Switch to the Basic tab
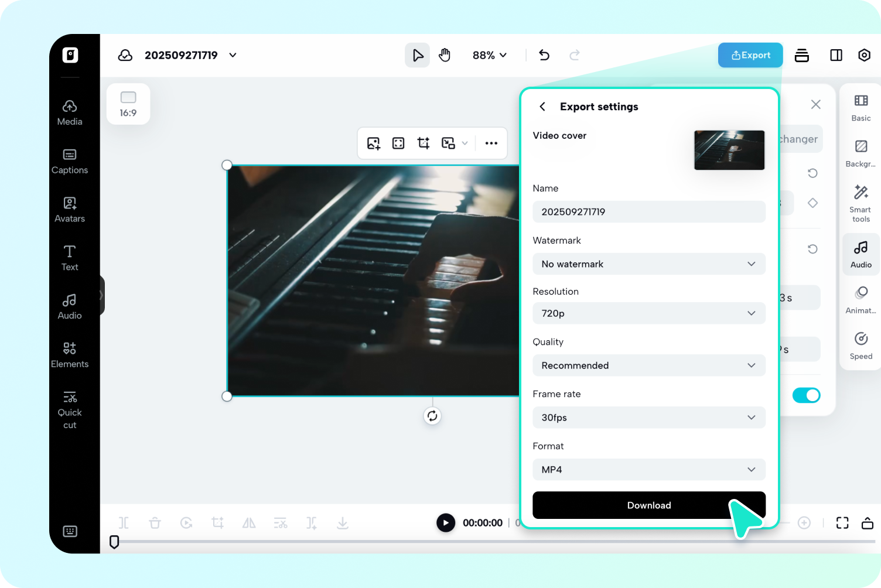 [x=861, y=108]
